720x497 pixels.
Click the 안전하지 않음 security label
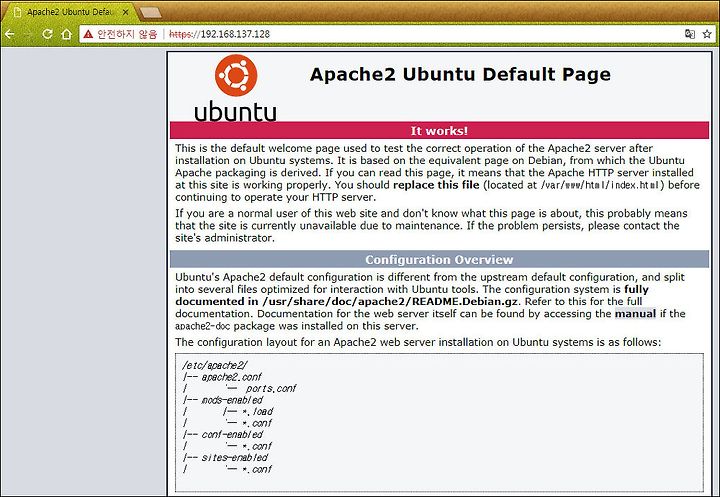tap(127, 34)
